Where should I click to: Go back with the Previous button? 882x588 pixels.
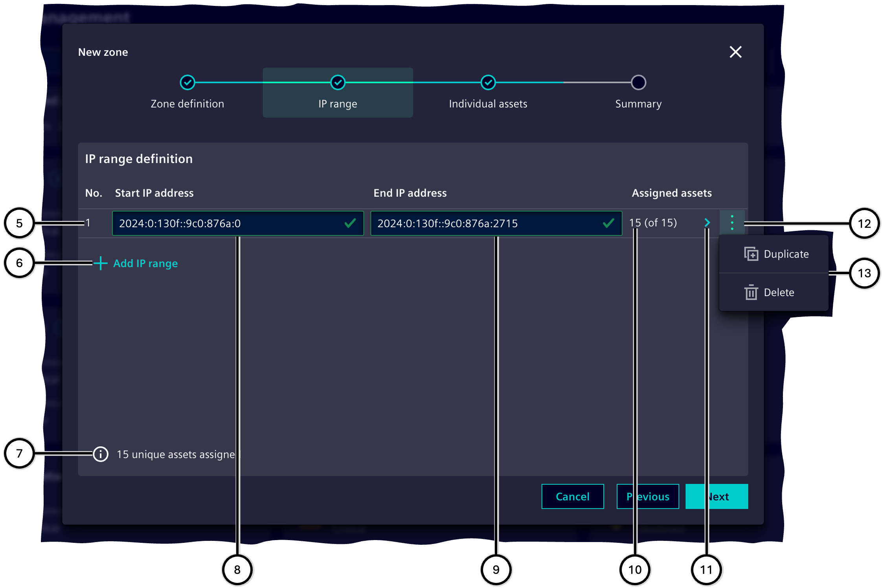[648, 496]
